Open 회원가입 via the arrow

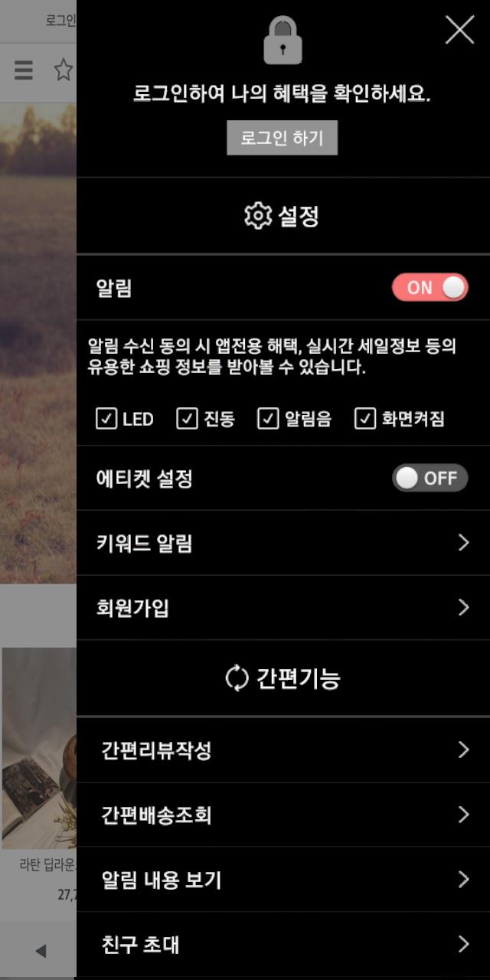[x=462, y=608]
